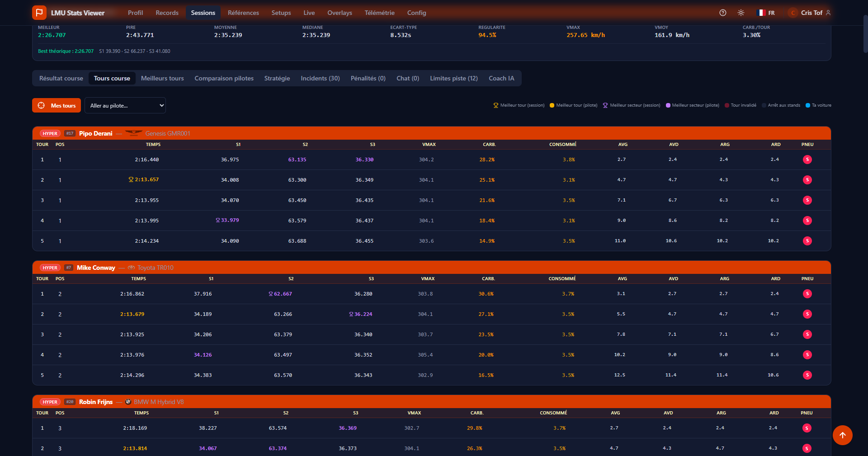Click the soft tyre icon on Derani lap 1
Screen dimensions: 868x456
tap(807, 160)
